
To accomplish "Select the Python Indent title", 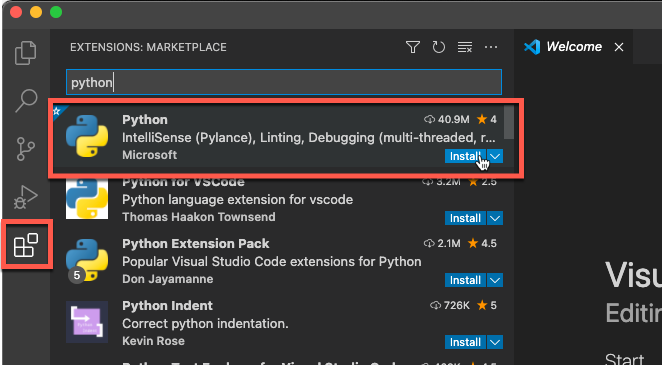I will pyautogui.click(x=167, y=306).
